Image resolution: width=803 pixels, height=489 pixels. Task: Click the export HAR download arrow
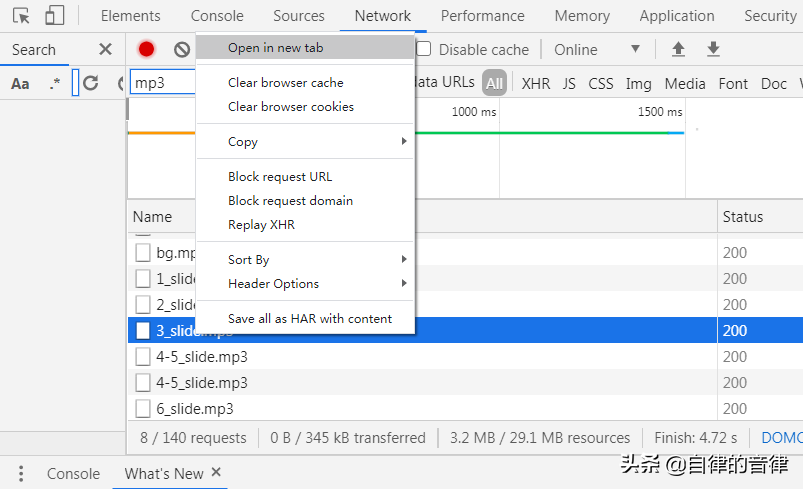coord(713,49)
